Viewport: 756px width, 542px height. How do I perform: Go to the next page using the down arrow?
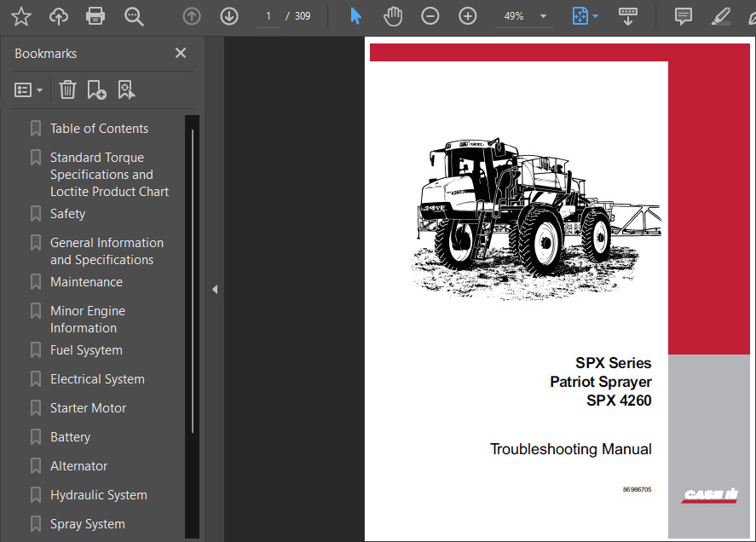click(x=229, y=16)
